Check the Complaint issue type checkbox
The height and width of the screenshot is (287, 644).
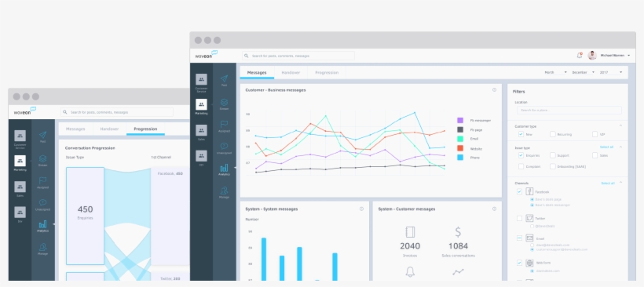(521, 166)
